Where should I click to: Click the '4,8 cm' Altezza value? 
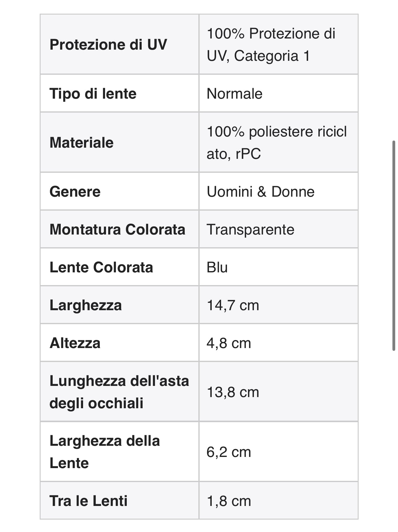[229, 343]
